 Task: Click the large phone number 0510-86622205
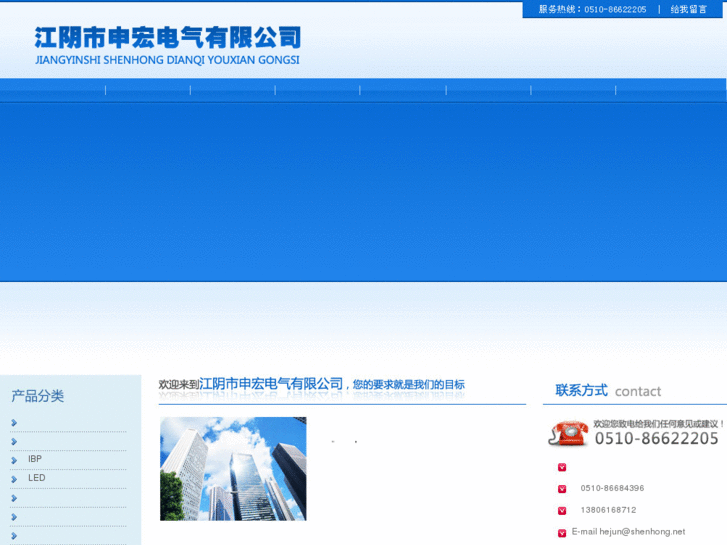656,438
